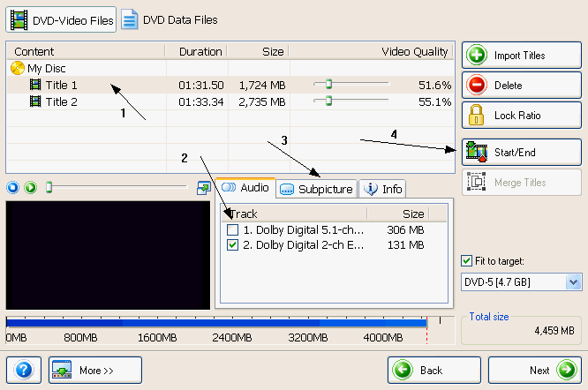Open the DVD-5 [4.7 GB] target dropdown
The width and height of the screenshot is (588, 390).
pyautogui.click(x=521, y=281)
